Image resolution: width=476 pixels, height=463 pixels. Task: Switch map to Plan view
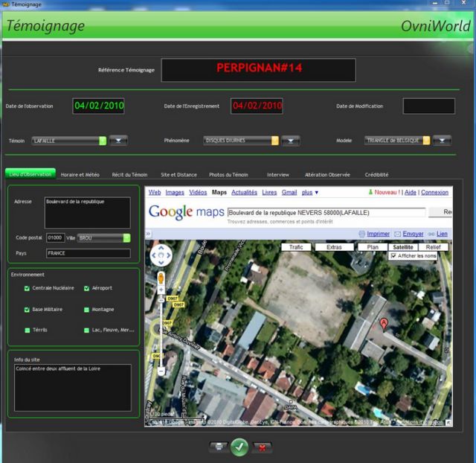(x=373, y=247)
